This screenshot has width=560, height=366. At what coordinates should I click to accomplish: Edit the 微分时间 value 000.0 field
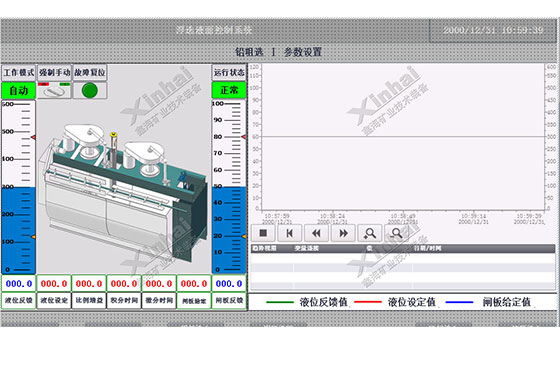(x=159, y=284)
